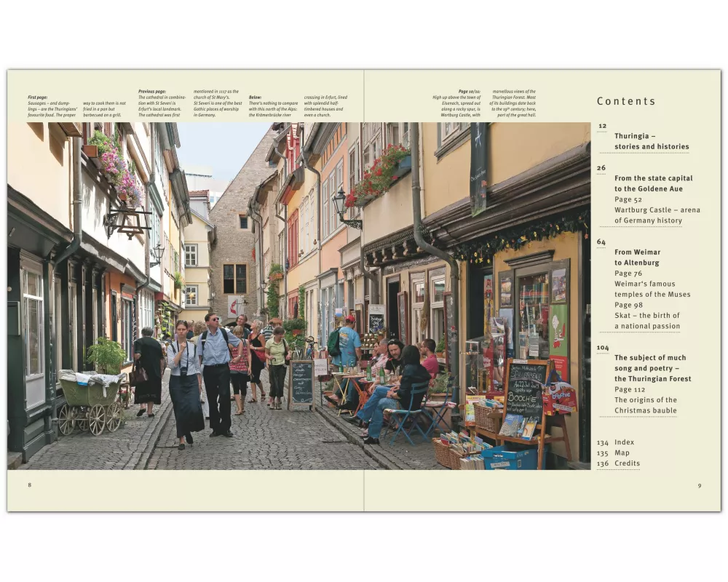The width and height of the screenshot is (728, 582).
Task: Select the Map entry in the contents
Action: pyautogui.click(x=622, y=453)
